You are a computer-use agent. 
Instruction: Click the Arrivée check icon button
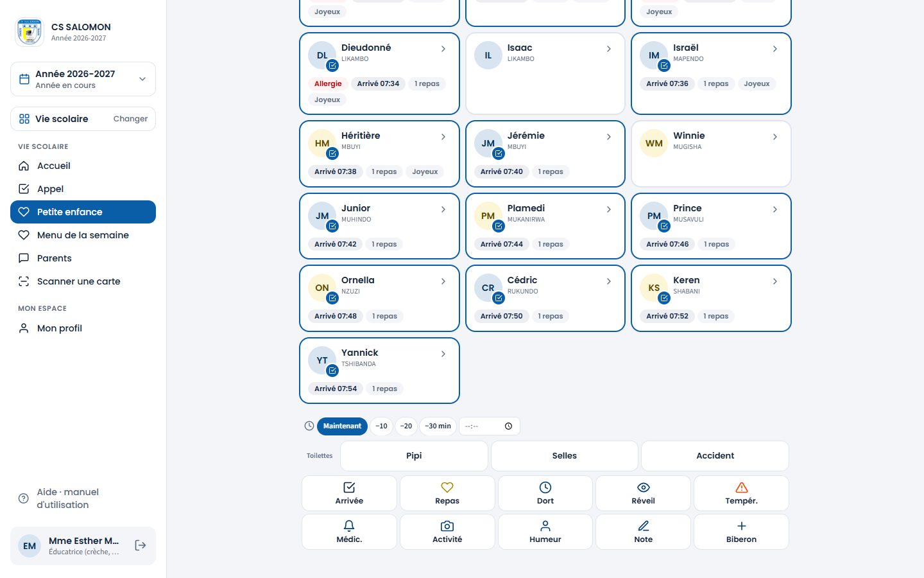[x=349, y=493]
